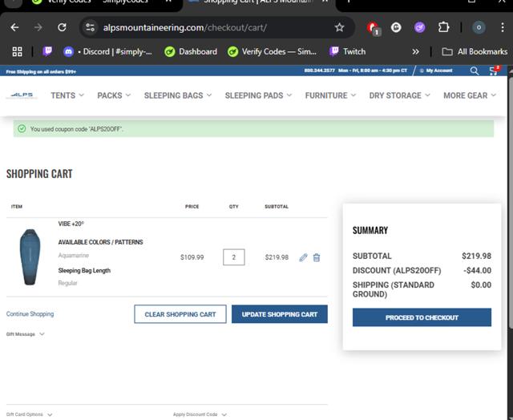Click the green coupon success check icon
Screen dimensions: 513x420
(22, 129)
